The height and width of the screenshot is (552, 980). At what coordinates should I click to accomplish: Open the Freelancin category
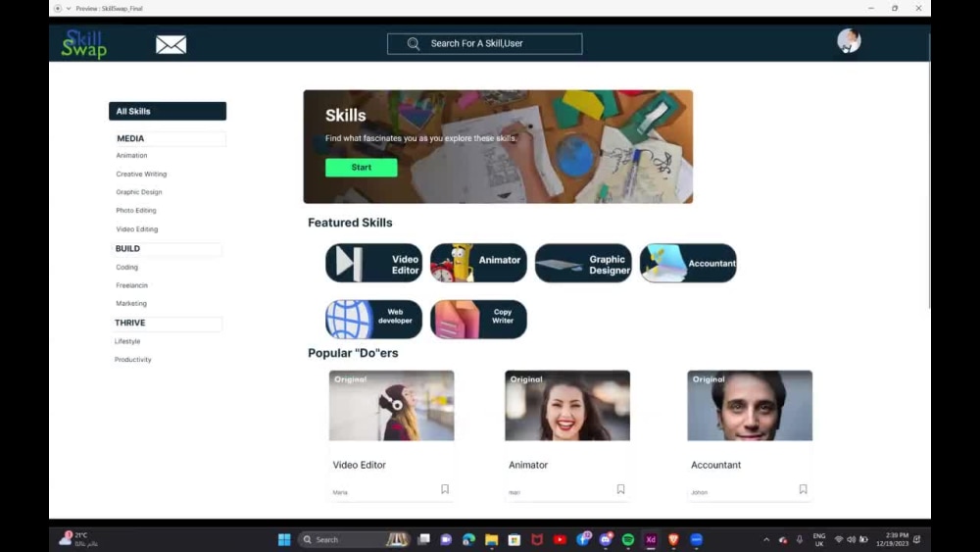[132, 285]
